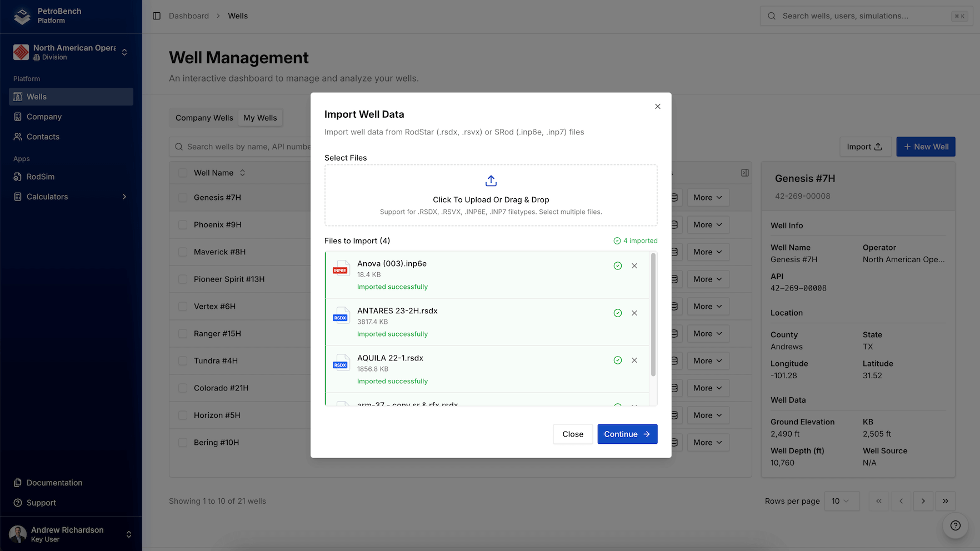Open the Andrew Richardson account switcher
The height and width of the screenshot is (551, 980).
[128, 534]
